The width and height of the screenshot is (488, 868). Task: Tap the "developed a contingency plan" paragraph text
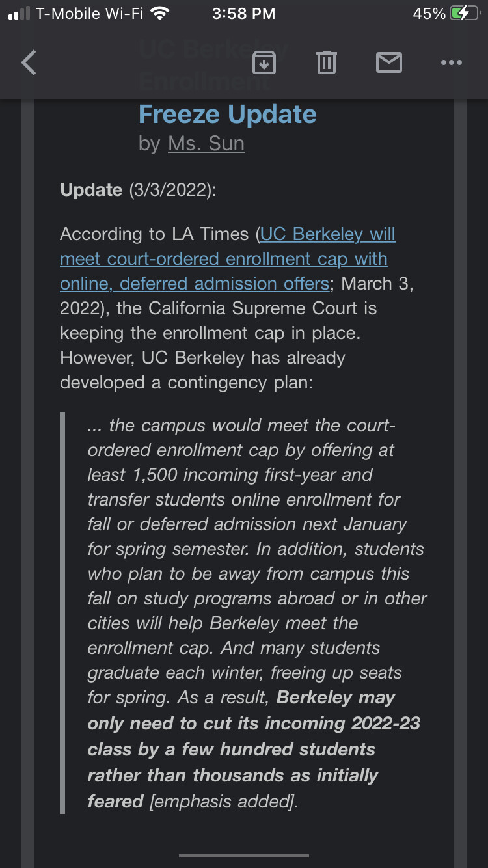coord(187,383)
